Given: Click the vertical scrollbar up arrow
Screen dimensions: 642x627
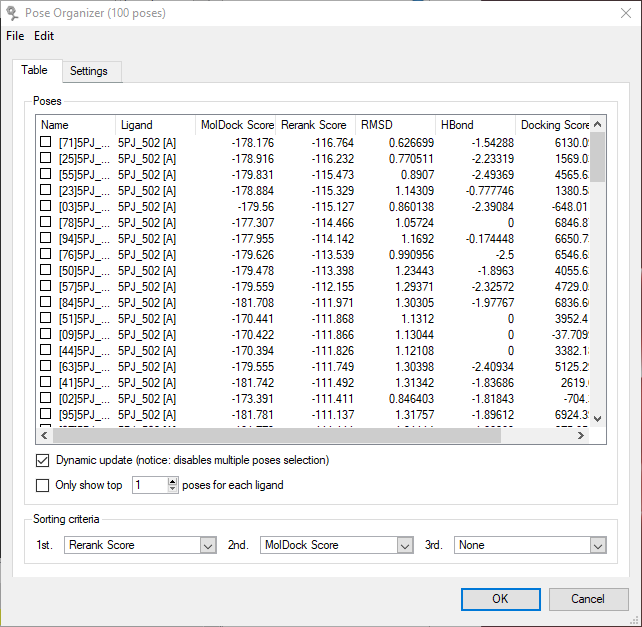Looking at the screenshot, I should tap(597, 124).
